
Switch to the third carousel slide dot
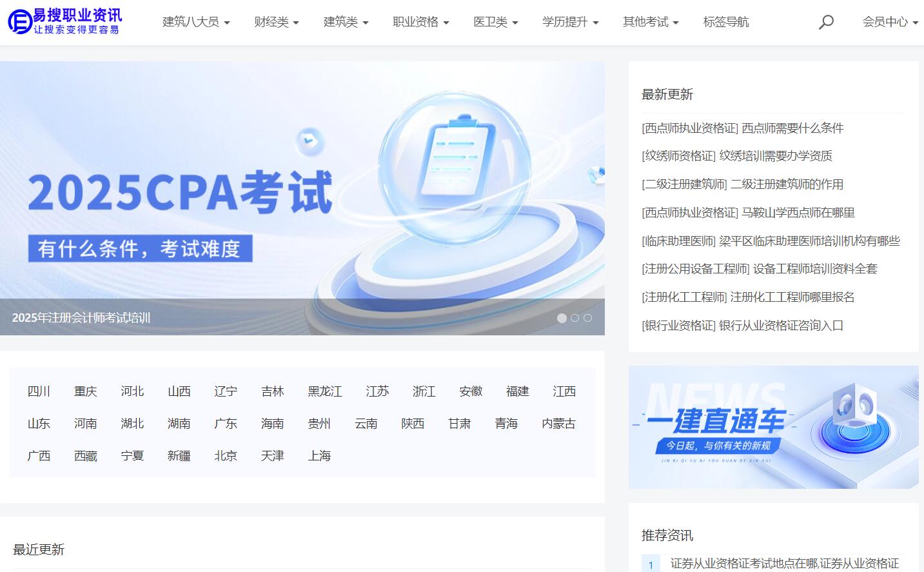587,318
